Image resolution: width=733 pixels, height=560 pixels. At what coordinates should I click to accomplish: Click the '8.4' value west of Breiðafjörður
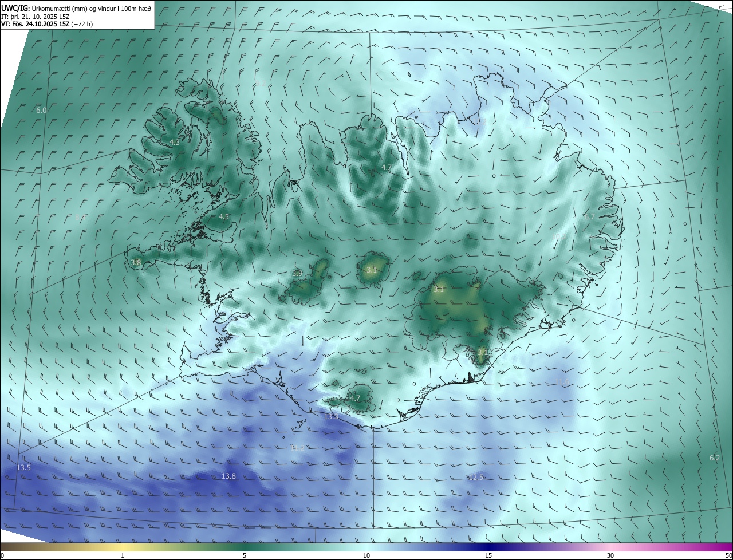(80, 217)
